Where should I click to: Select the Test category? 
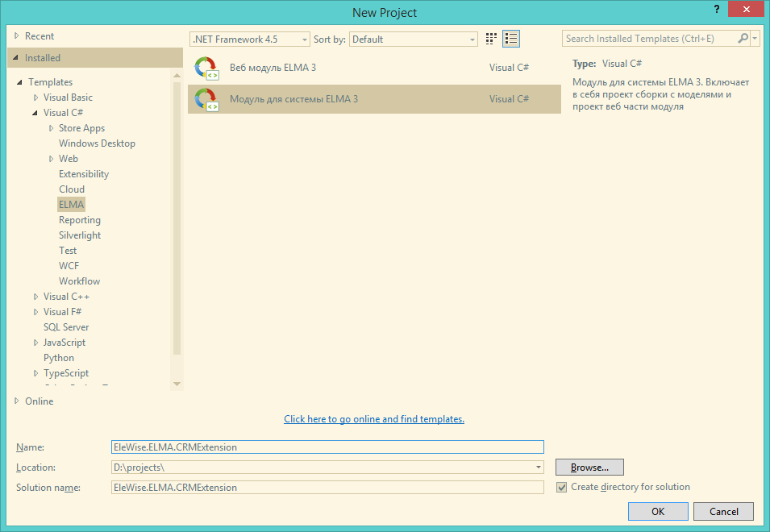tap(68, 251)
